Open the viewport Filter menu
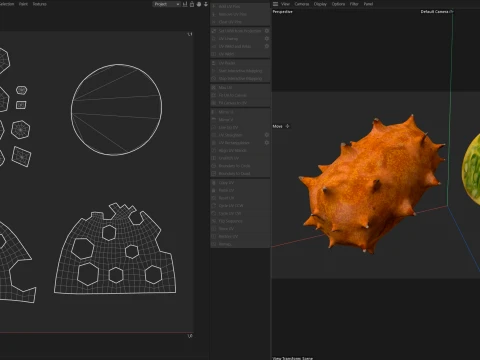 coord(354,4)
